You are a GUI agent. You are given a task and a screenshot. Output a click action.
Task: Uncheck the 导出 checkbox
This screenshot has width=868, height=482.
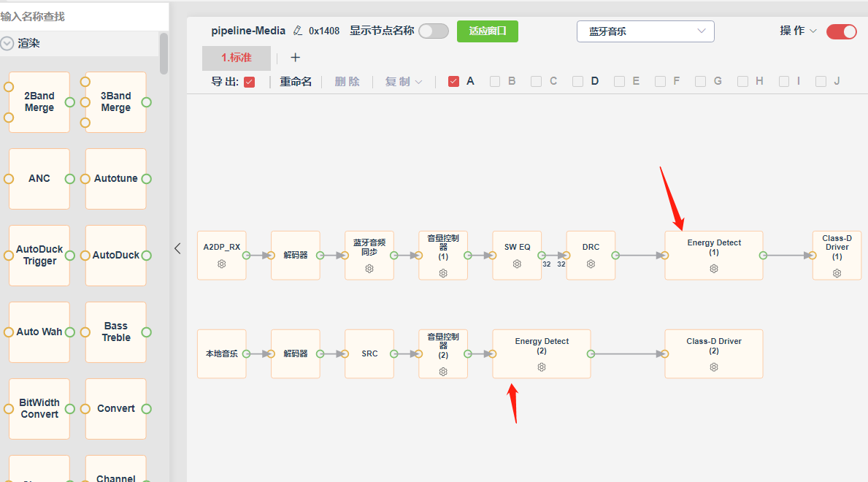249,82
